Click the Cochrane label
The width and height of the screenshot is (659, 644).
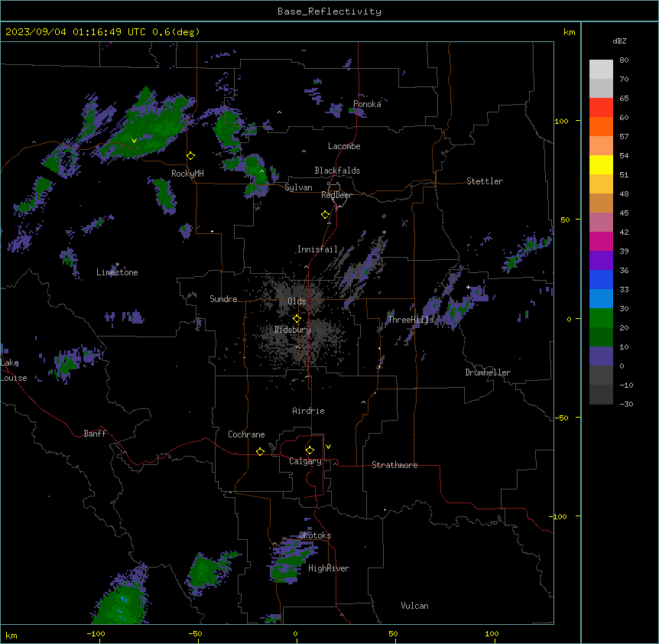tap(246, 434)
